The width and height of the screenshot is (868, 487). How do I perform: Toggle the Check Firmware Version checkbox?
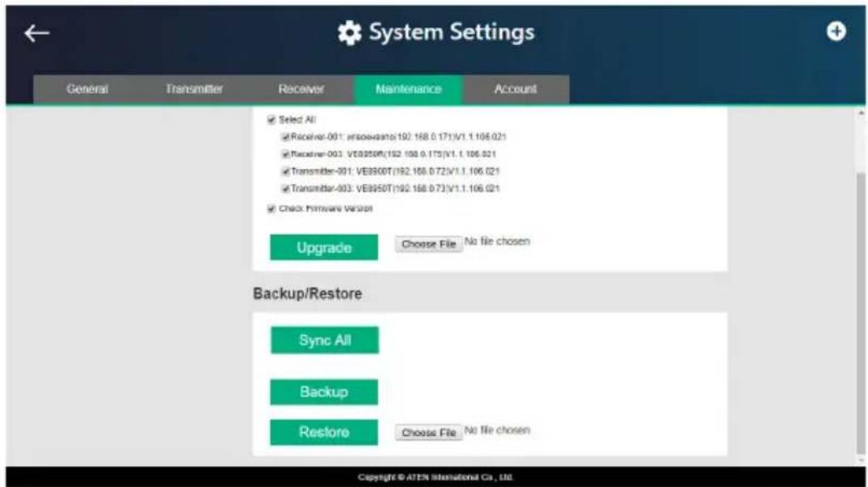click(x=272, y=208)
